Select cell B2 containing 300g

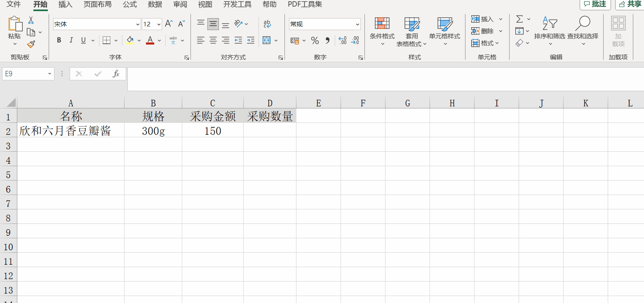tap(153, 131)
